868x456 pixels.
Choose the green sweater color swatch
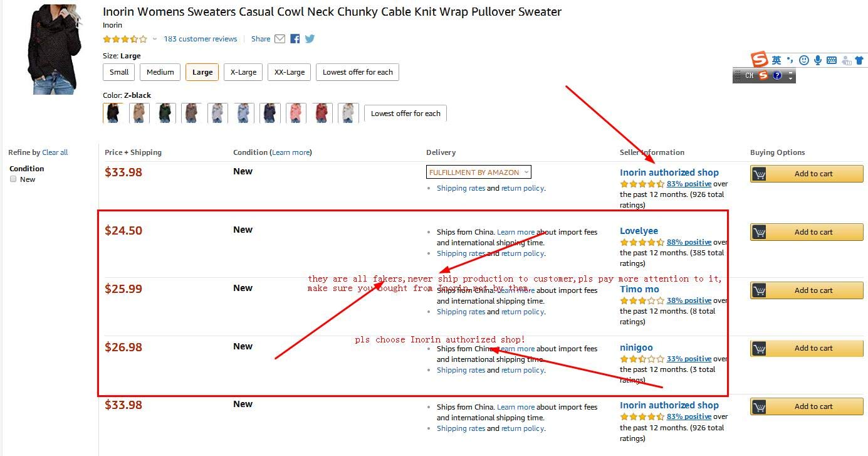tap(165, 113)
